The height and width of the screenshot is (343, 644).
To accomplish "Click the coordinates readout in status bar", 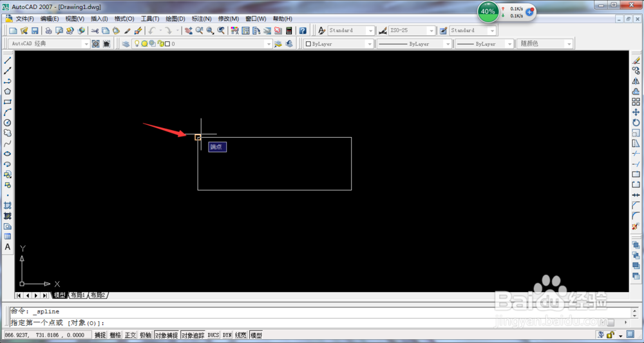I will point(47,335).
